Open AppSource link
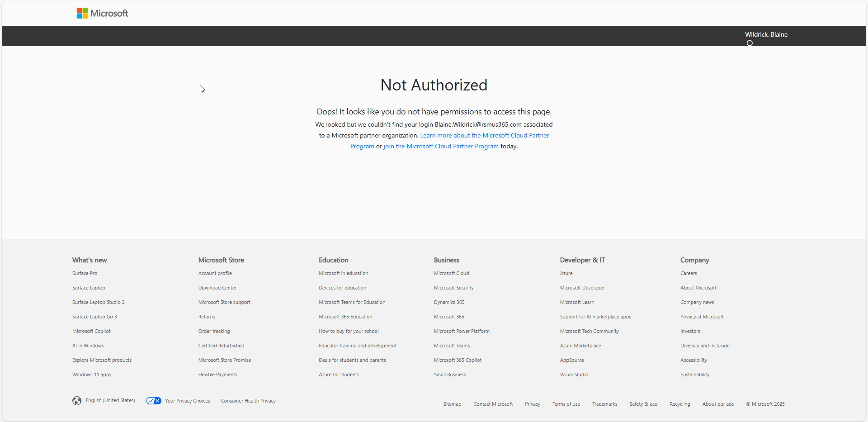This screenshot has width=868, height=422. click(572, 360)
